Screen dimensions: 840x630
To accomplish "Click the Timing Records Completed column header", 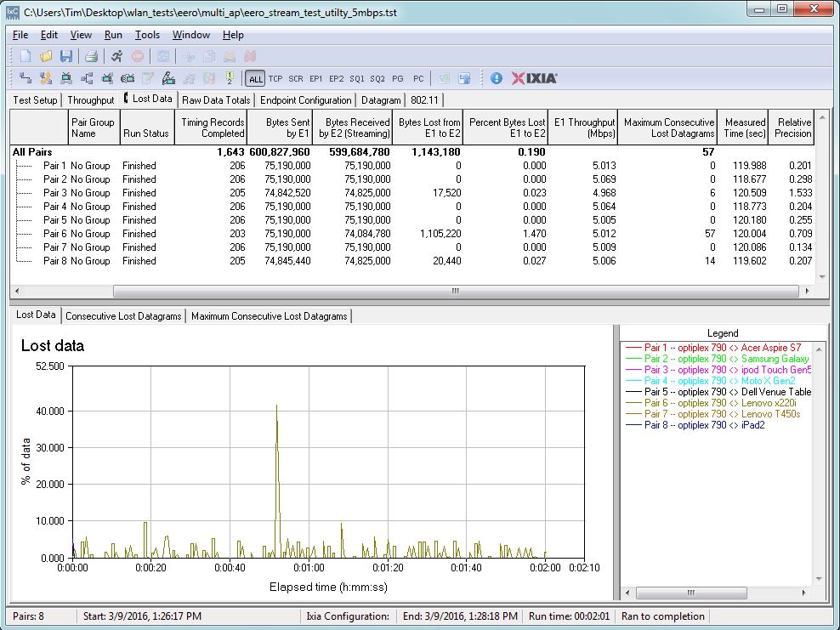I will click(211, 128).
